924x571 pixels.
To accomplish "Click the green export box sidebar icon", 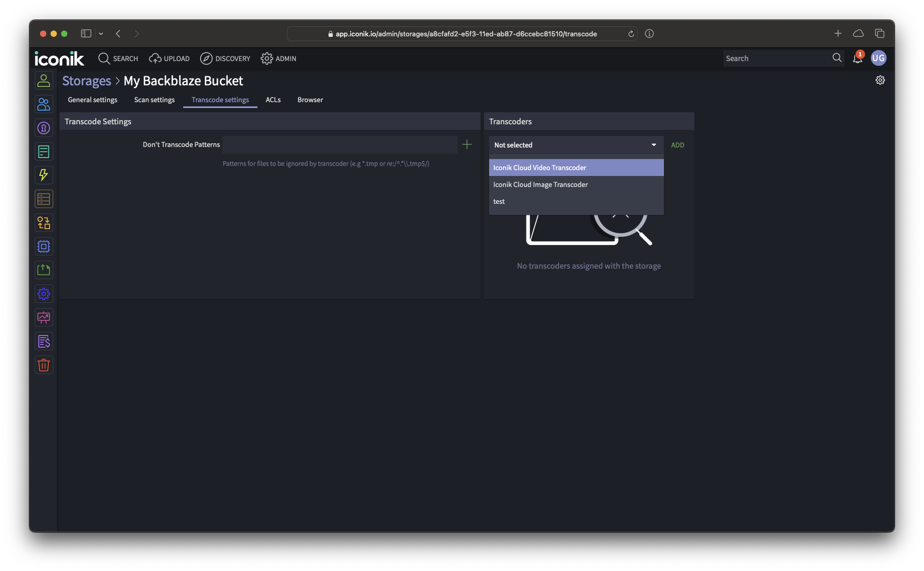I will coord(44,270).
